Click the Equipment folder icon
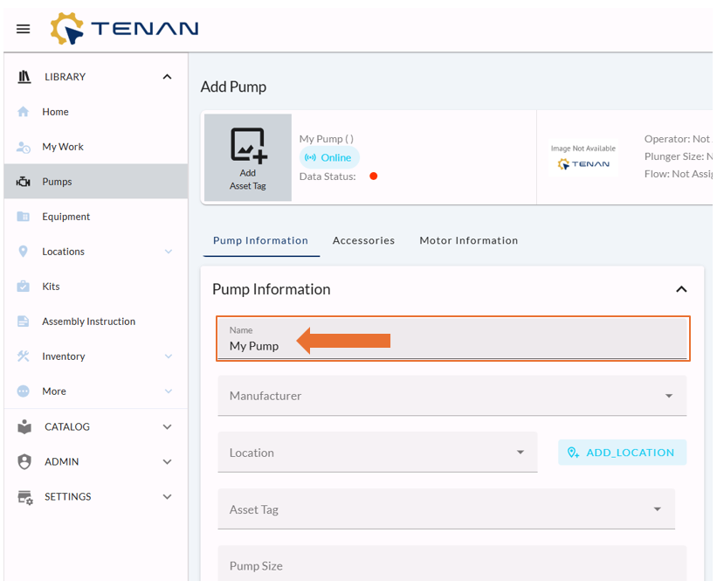Screen dimensions: 717x588 pyautogui.click(x=24, y=217)
